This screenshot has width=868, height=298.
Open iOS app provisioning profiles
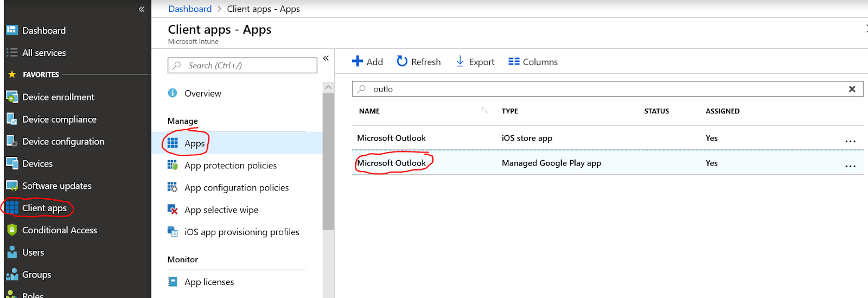pos(242,232)
